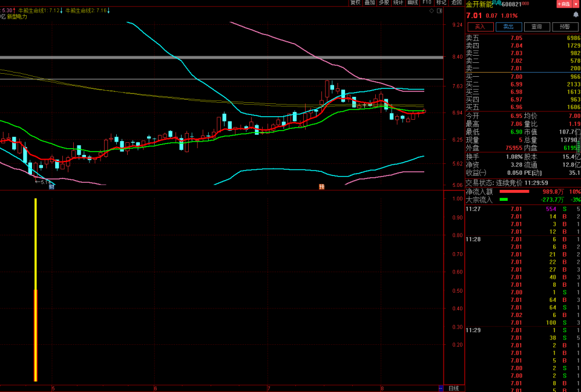
Task: Select the 买五 price 6.96
Action: point(516,107)
